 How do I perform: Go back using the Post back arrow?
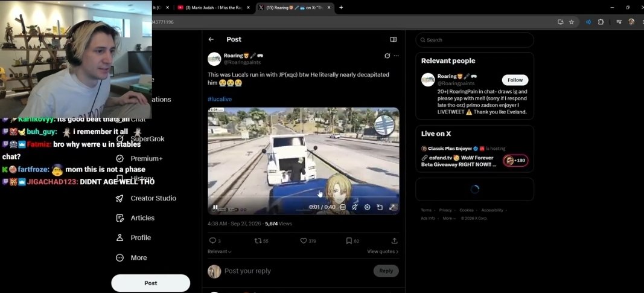pyautogui.click(x=211, y=39)
